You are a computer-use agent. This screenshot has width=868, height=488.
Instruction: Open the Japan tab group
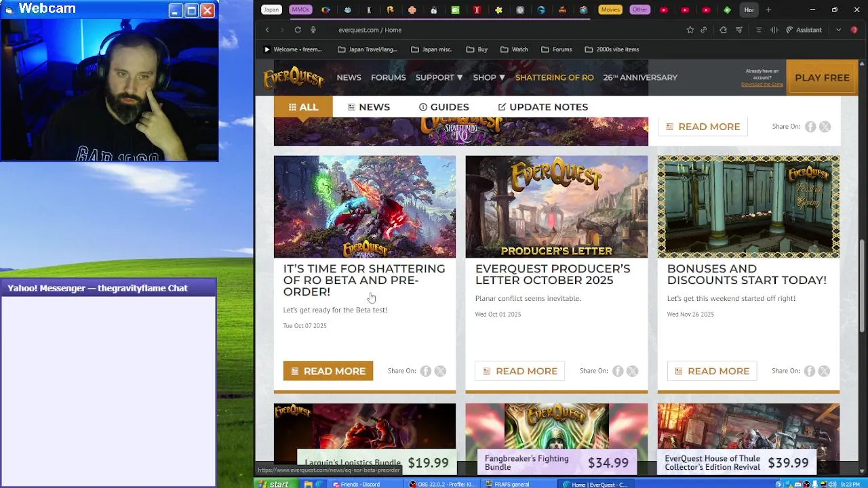pyautogui.click(x=271, y=9)
